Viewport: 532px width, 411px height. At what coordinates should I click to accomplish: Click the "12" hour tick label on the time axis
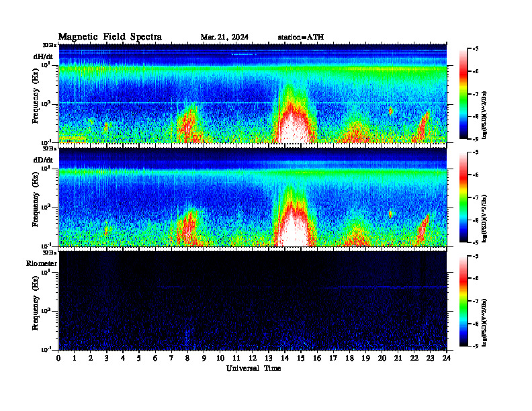pos(253,359)
